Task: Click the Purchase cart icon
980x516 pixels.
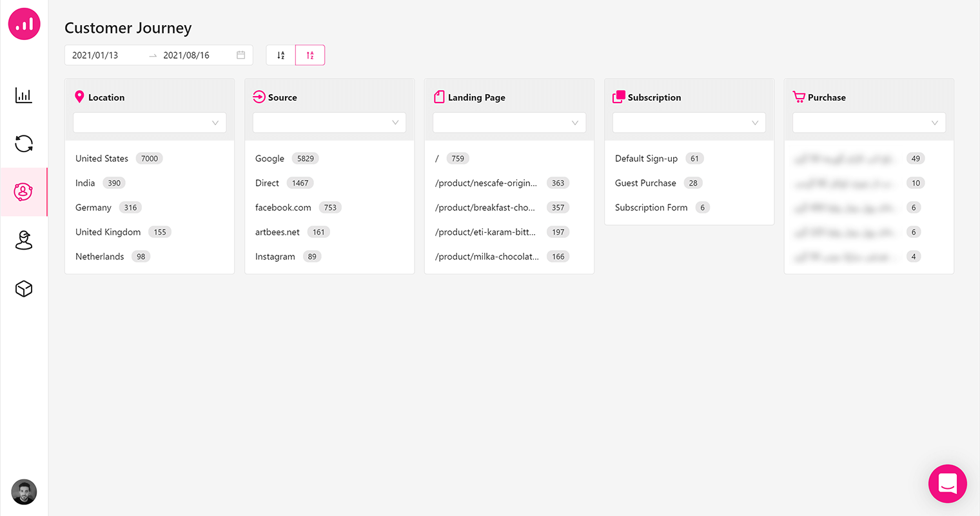Action: [799, 97]
